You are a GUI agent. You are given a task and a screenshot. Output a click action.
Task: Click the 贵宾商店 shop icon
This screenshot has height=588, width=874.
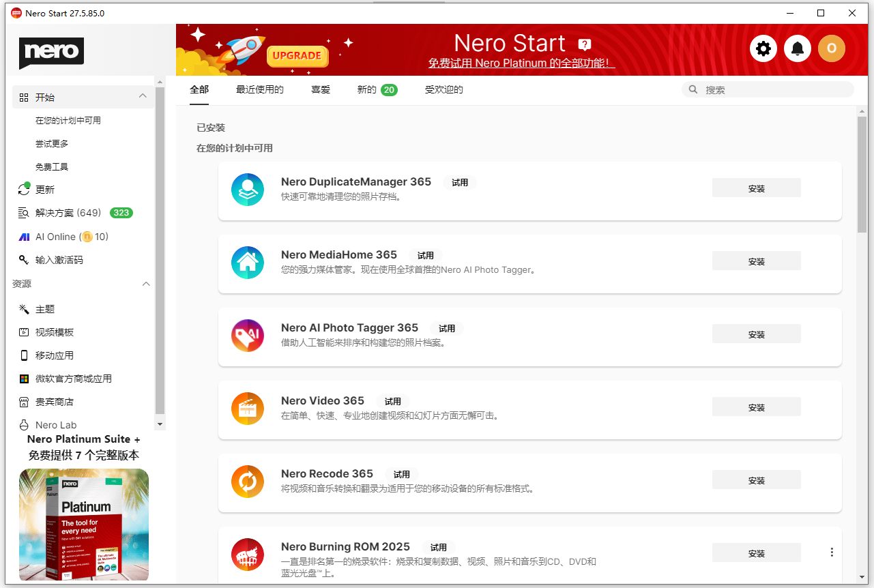(x=24, y=402)
